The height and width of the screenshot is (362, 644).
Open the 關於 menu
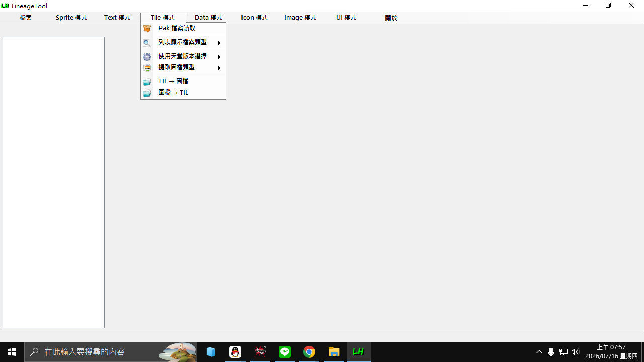[x=391, y=18]
